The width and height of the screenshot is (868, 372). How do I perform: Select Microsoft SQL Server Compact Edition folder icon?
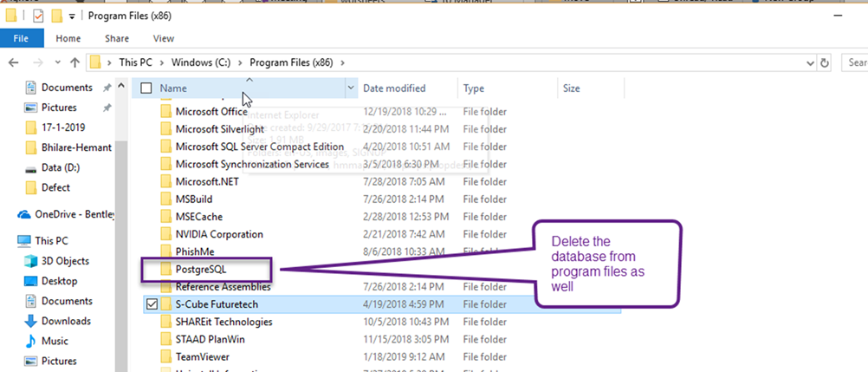[x=166, y=147]
